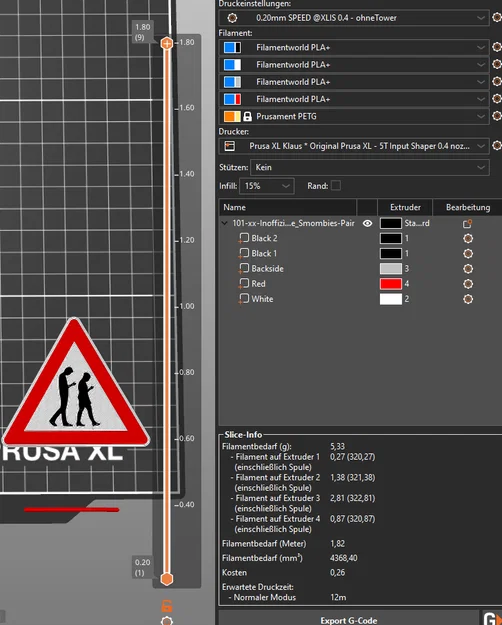The height and width of the screenshot is (625, 502).
Task: Select the Black 2 part
Action: point(264,238)
